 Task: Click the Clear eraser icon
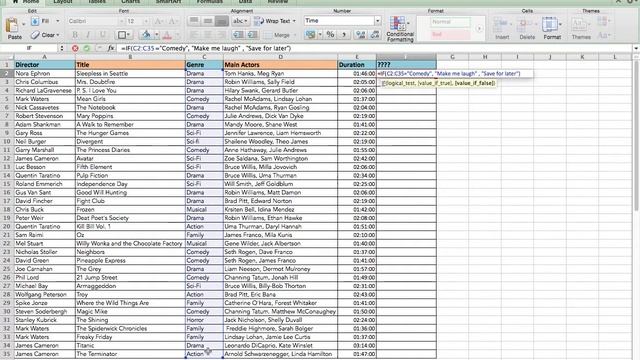(x=35, y=35)
